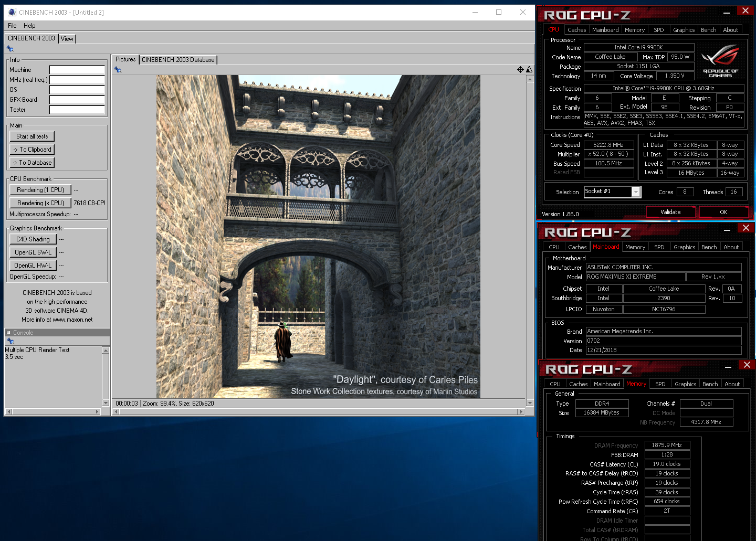
Task: Click the Start all tests button
Action: pyautogui.click(x=32, y=136)
